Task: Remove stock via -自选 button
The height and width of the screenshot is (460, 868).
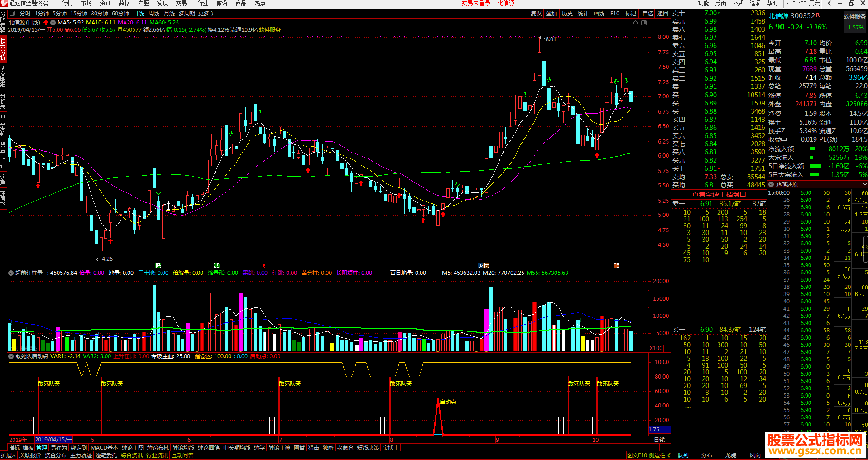Action: point(647,14)
